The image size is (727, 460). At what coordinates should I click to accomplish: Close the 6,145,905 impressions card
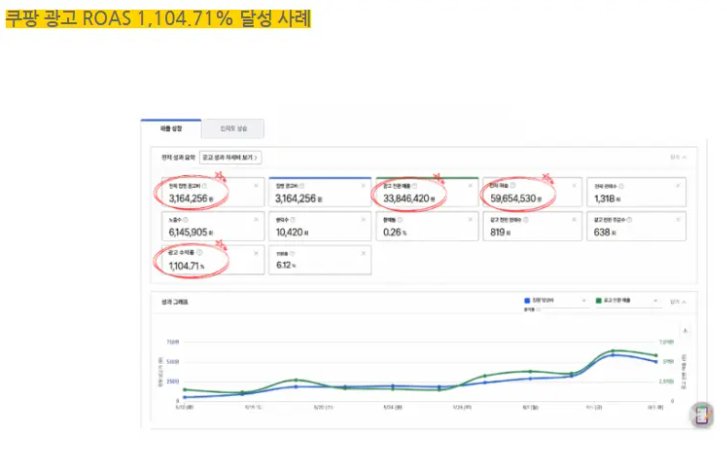pyautogui.click(x=256, y=219)
